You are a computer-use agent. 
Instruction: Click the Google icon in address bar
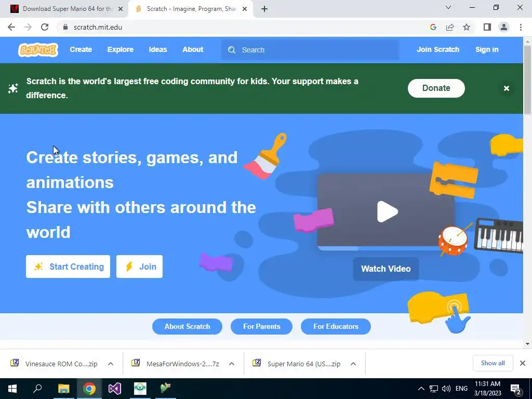pos(433,27)
